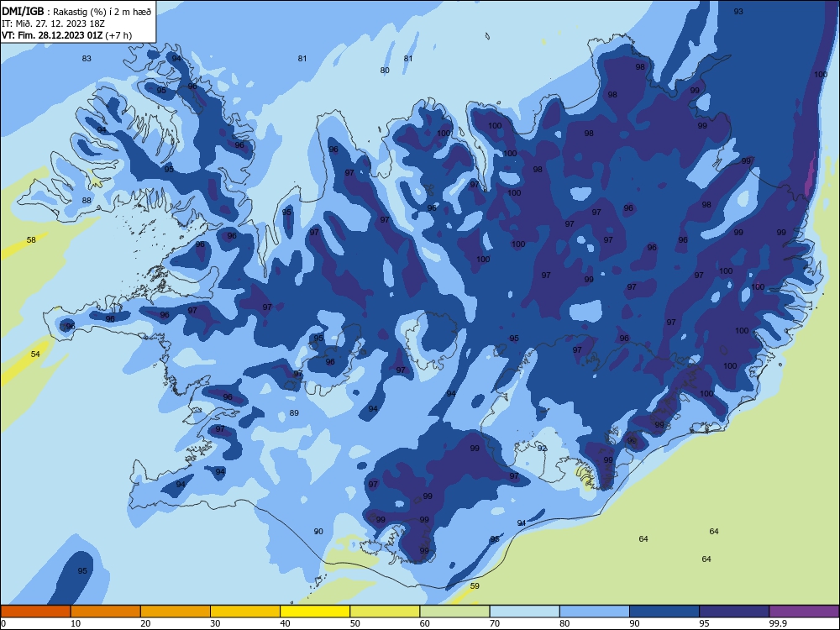Select the pale yellow 50–60 legend swatch
Image resolution: width=840 pixels, height=630 pixels.
pos(385,612)
